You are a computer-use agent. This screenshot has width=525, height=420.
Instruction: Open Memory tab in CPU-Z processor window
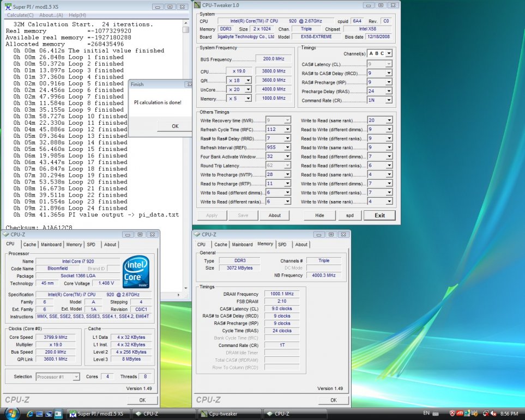[x=74, y=245]
